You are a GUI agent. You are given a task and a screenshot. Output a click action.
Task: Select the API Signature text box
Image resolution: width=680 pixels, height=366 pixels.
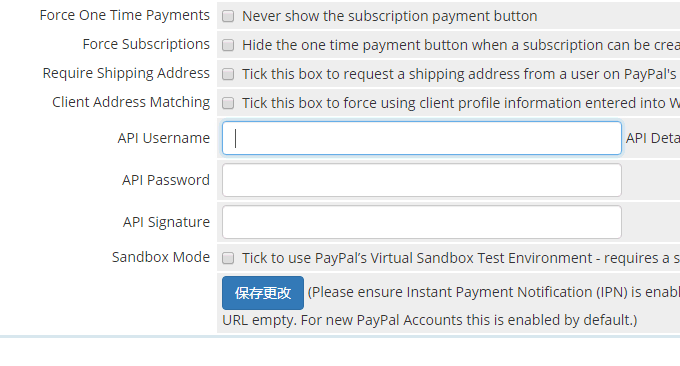point(422,222)
